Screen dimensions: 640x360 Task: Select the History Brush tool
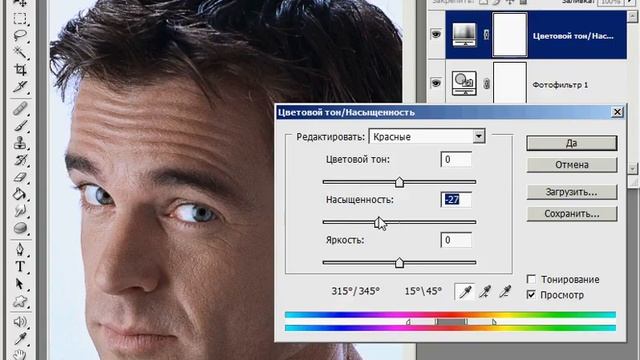20,160
